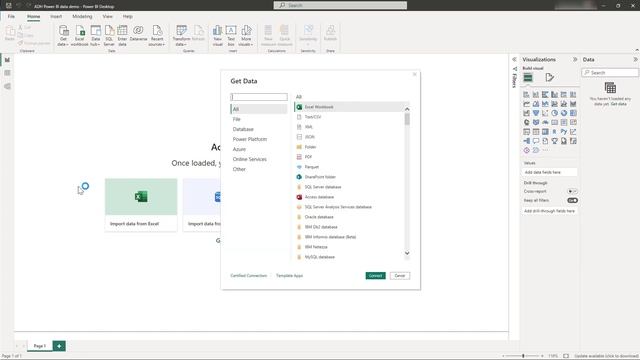This screenshot has height=360, width=640.
Task: Switch to the View ribbon tab
Action: click(x=107, y=16)
